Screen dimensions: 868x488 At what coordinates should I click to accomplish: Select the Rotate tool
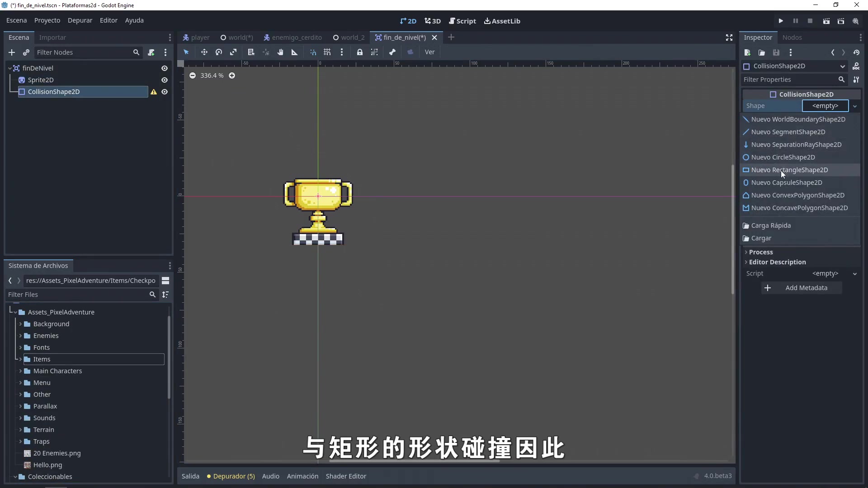click(x=219, y=52)
